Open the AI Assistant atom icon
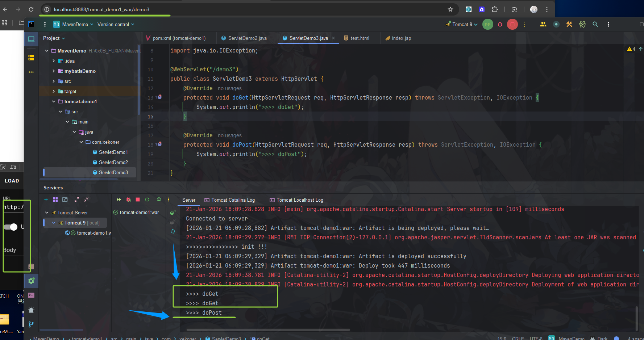 coord(582,24)
